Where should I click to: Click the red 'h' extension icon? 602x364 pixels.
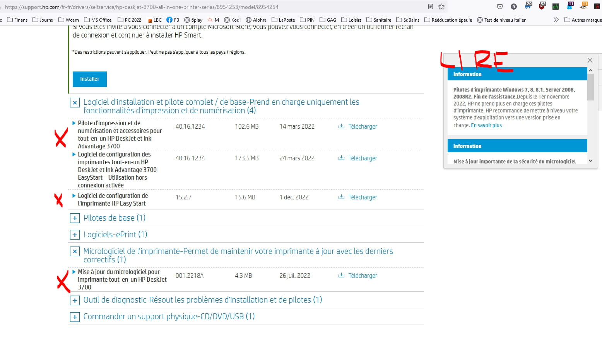pyautogui.click(x=597, y=7)
